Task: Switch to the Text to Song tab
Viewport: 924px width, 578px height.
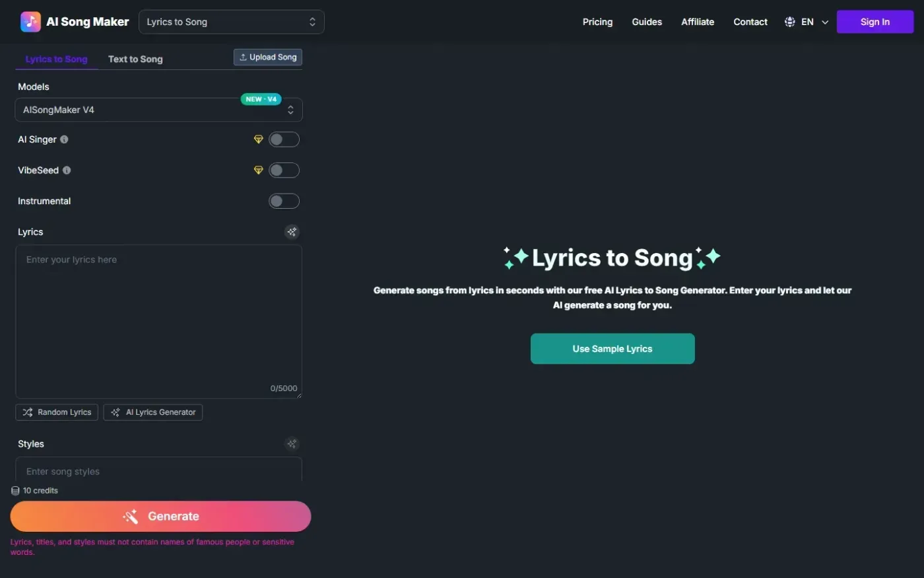Action: coord(135,59)
